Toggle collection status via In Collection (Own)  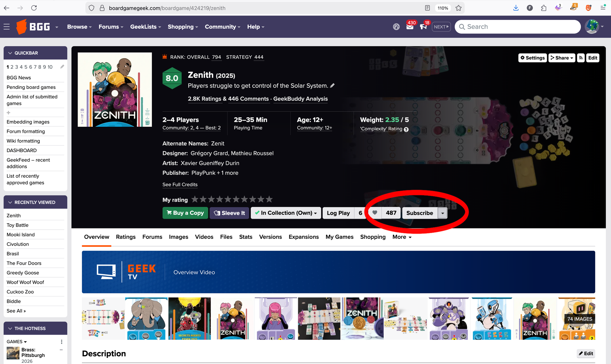pyautogui.click(x=285, y=213)
